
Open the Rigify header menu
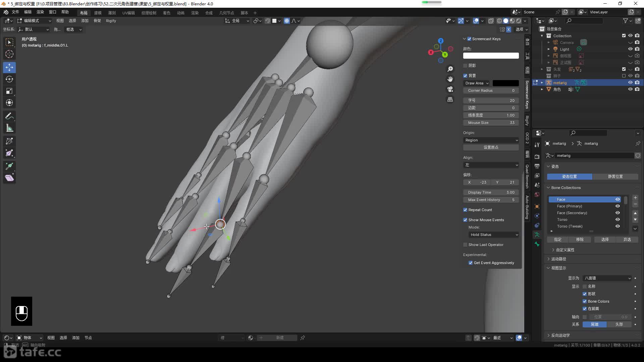111,21
